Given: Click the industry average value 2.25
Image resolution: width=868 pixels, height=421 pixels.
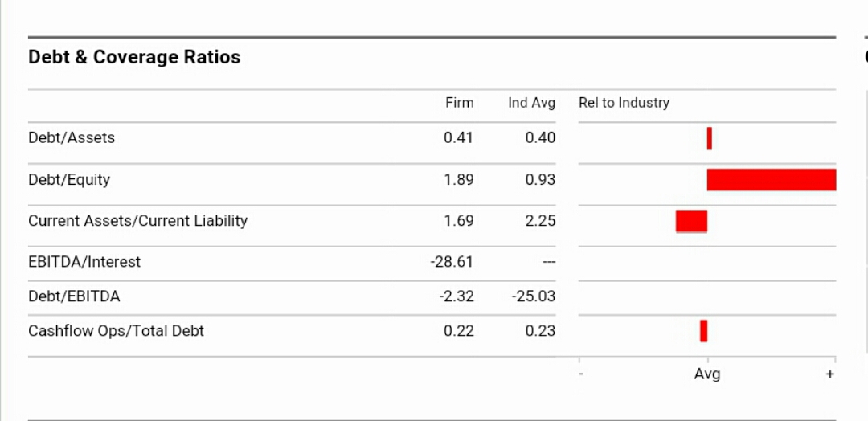Looking at the screenshot, I should (x=540, y=221).
